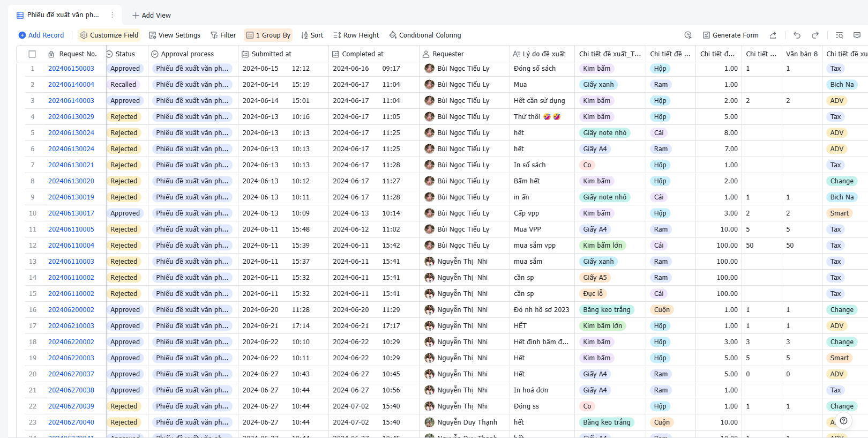The height and width of the screenshot is (438, 868).
Task: Open the find records search icon
Action: coord(839,35)
